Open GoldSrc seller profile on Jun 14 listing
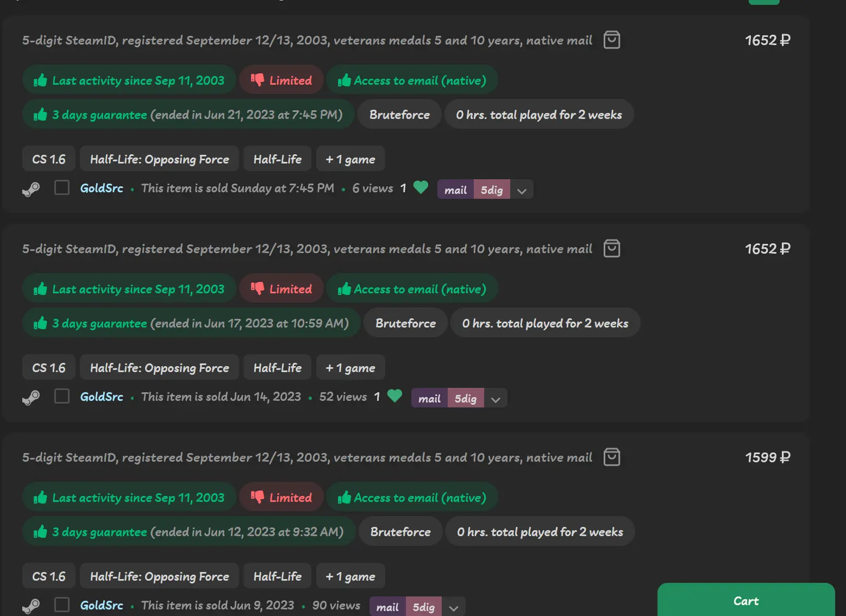 pyautogui.click(x=102, y=397)
